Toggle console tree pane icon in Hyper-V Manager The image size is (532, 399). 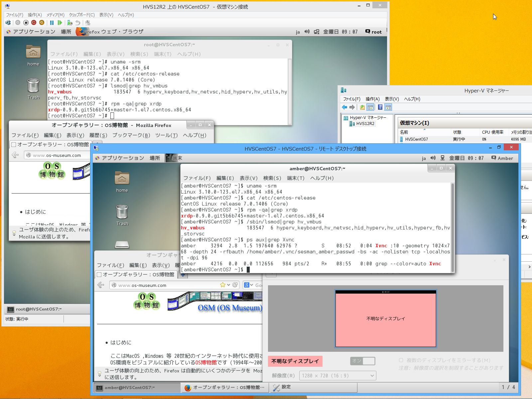[x=370, y=107]
